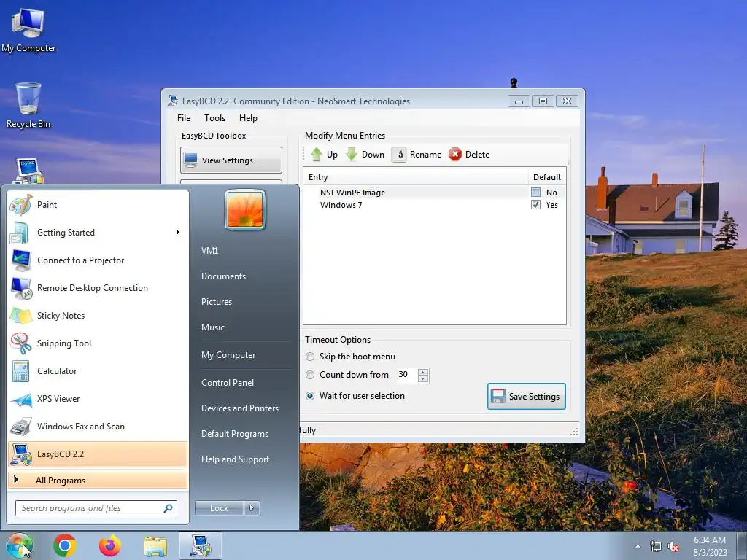Launch Google Chrome from taskbar
The image size is (747, 560).
tap(65, 545)
